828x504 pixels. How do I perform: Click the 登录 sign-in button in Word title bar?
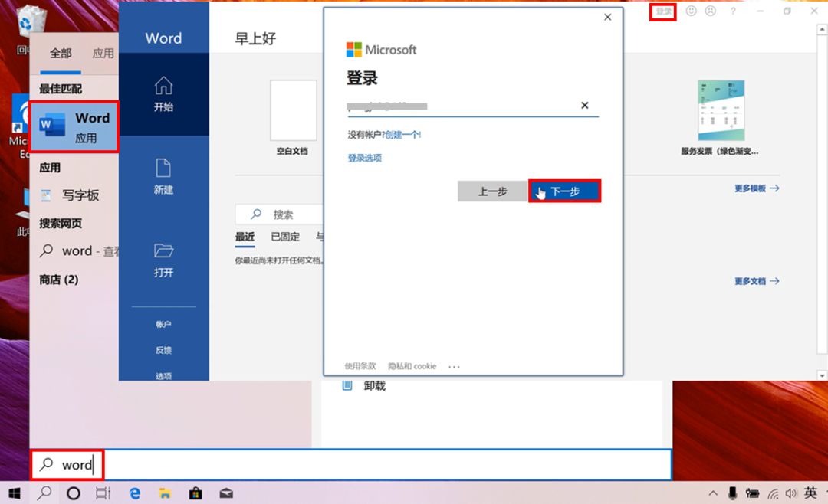663,11
